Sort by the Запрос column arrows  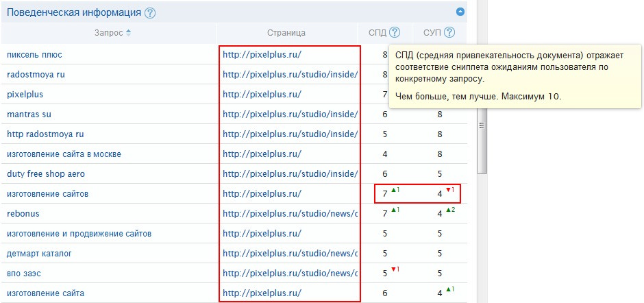128,33
